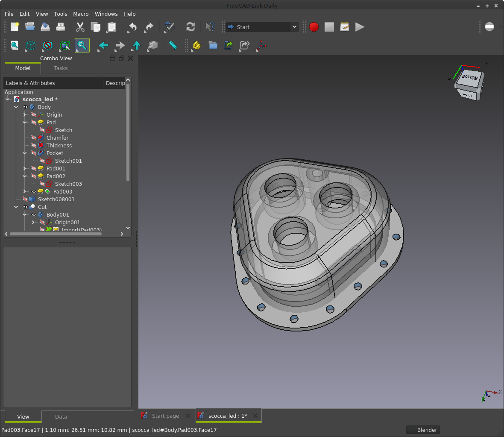Open the draw style icon
The height and width of the screenshot is (437, 504).
pos(47,46)
